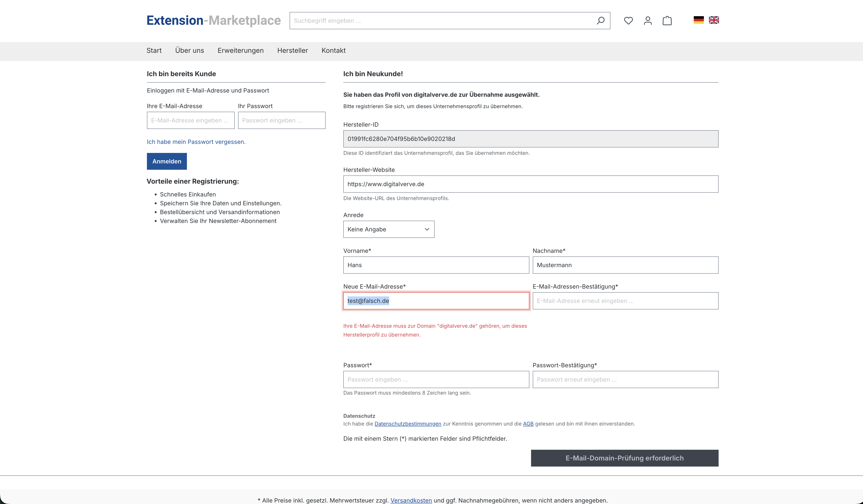This screenshot has width=863, height=504.
Task: Navigate to Kontakt in navigation
Action: pyautogui.click(x=333, y=51)
